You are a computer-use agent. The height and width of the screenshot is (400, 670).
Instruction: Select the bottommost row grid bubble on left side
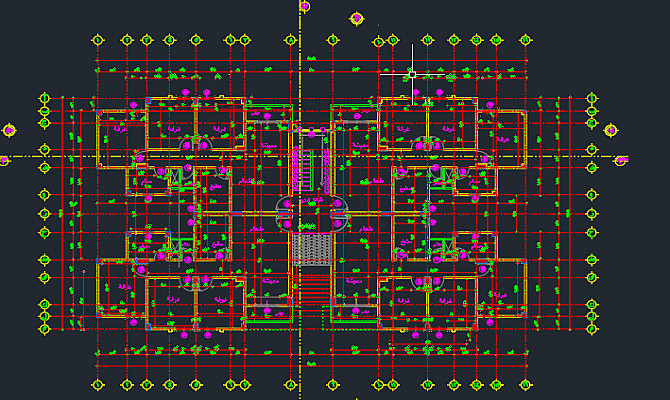[x=44, y=329]
